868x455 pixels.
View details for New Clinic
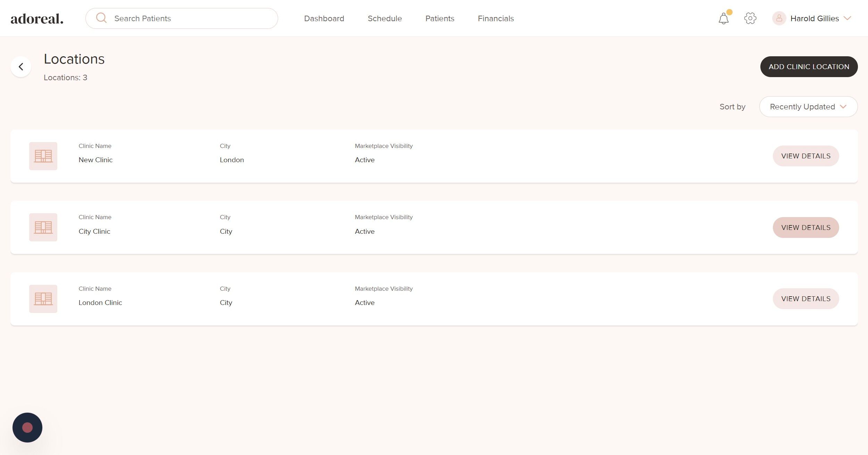[x=806, y=156]
